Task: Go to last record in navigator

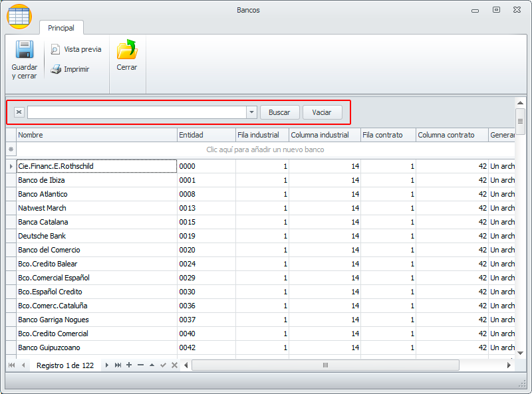Action: [118, 365]
